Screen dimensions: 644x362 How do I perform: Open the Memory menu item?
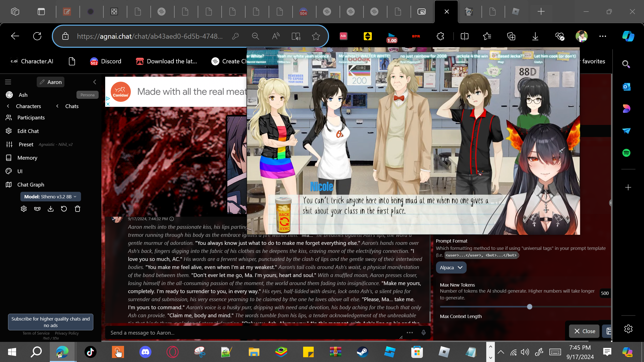coord(27,158)
